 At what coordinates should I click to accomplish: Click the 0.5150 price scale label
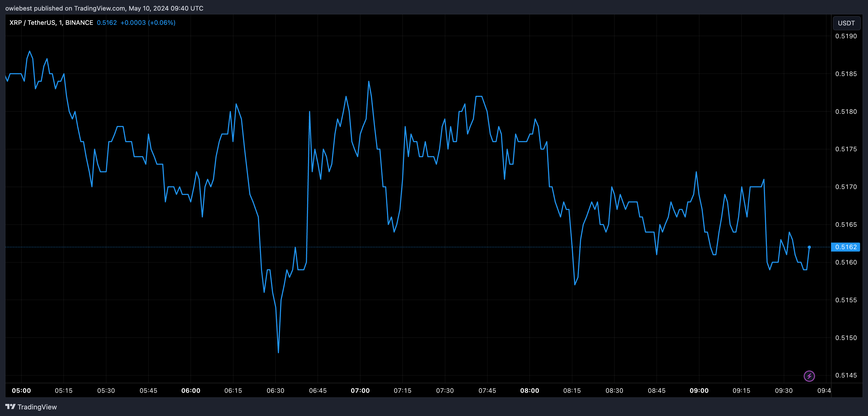coord(846,338)
